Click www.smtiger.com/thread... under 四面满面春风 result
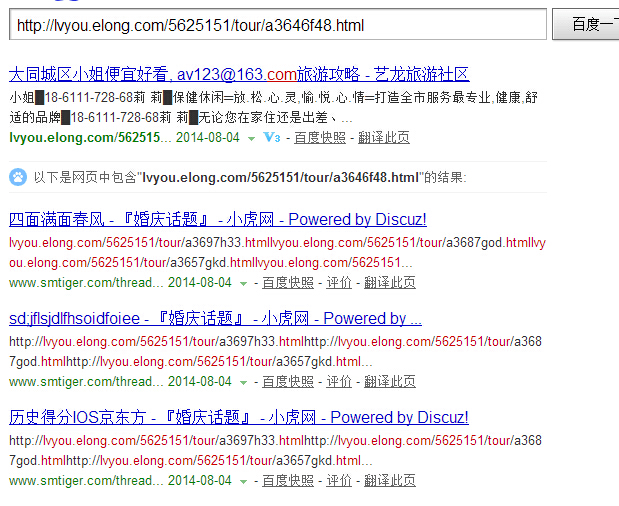 86,283
